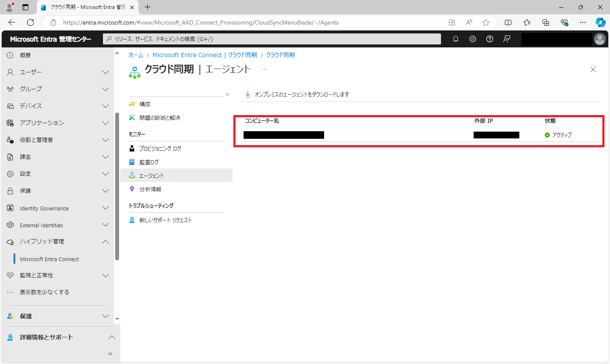The width and height of the screenshot is (610, 364).
Task: Open a new browser tab
Action: point(147,7)
